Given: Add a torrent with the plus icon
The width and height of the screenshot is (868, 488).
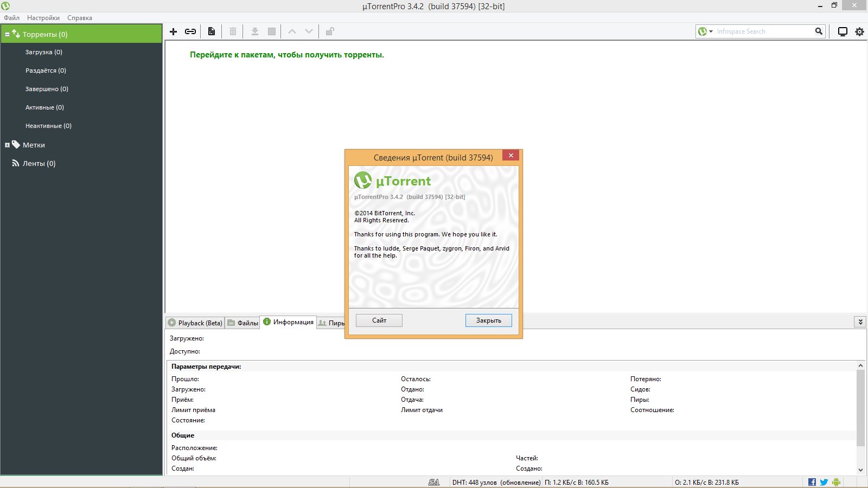Looking at the screenshot, I should (x=174, y=31).
